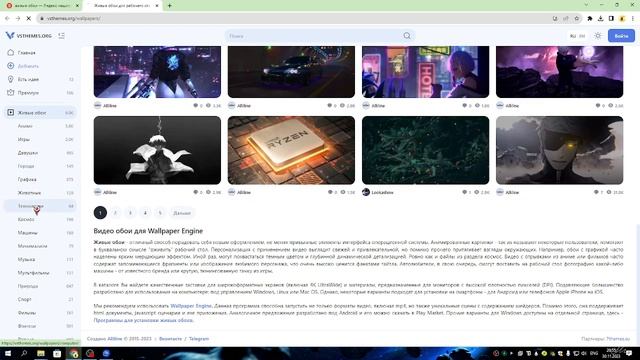Switch to the first browser tab
The width and height of the screenshot is (640, 360).
click(x=42, y=6)
